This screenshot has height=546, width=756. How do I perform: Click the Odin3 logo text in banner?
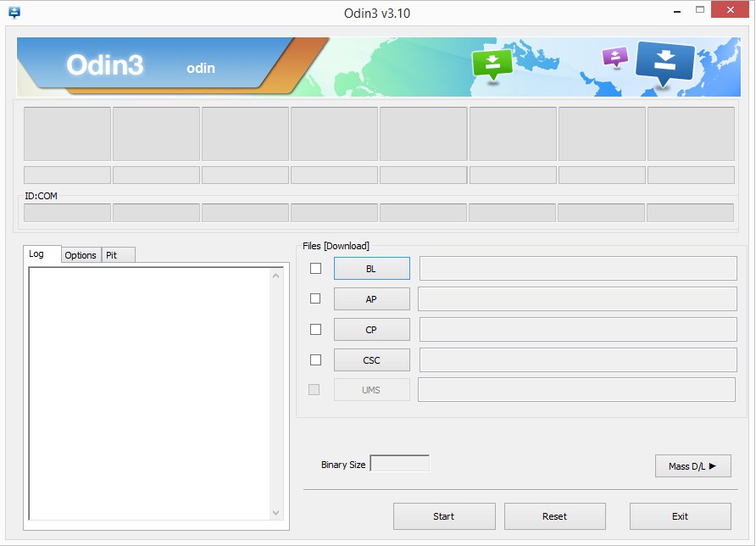[105, 65]
